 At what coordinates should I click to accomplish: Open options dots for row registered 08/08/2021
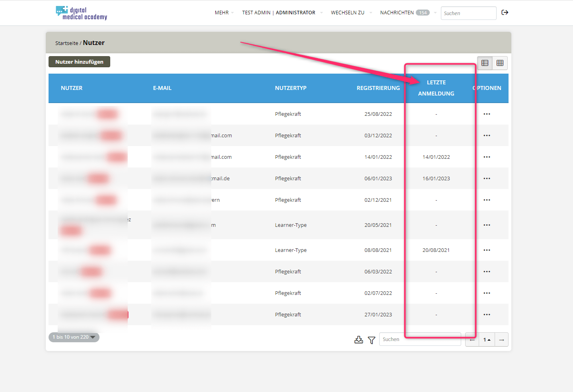(487, 250)
